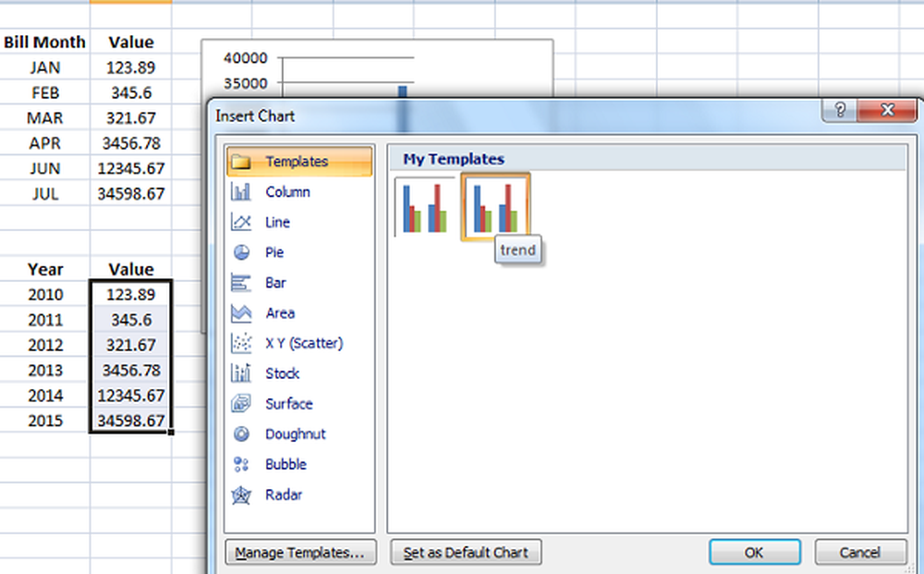Select the Radar chart icon
Screen dimensions: 924x574
(242, 495)
